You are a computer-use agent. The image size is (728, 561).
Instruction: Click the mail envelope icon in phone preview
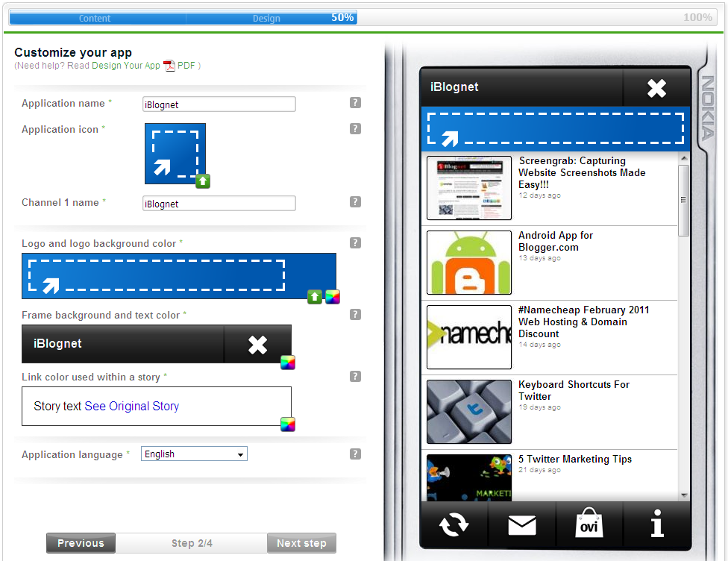point(522,524)
